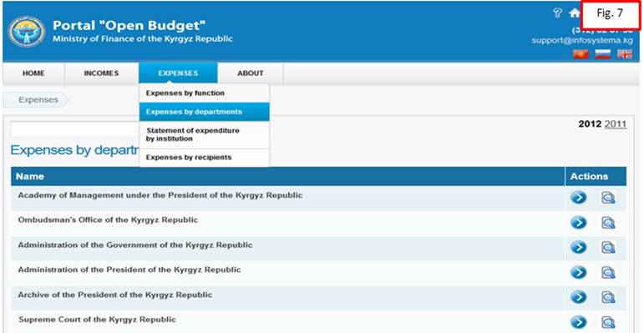Switch language via the British flag
The image size is (644, 333).
[x=625, y=54]
